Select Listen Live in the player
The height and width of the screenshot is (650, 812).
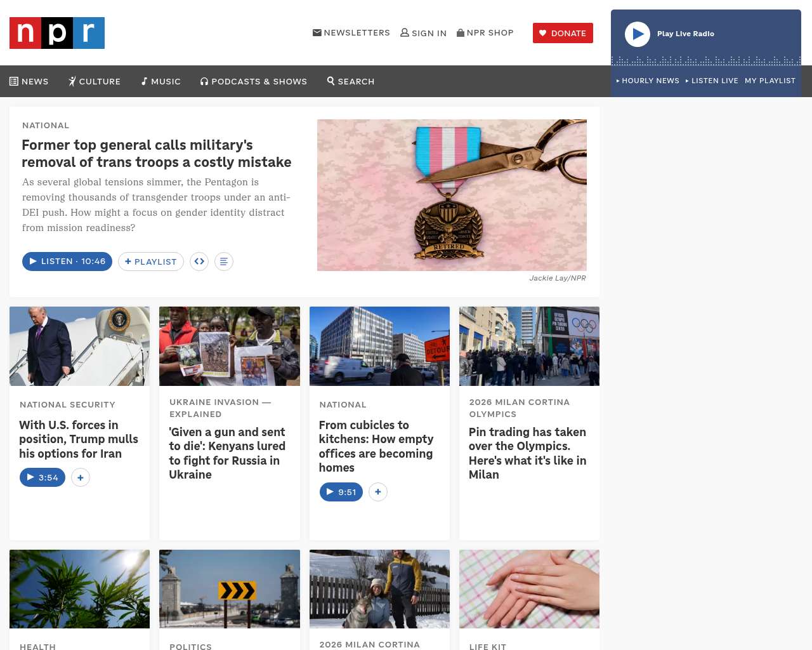(x=712, y=81)
